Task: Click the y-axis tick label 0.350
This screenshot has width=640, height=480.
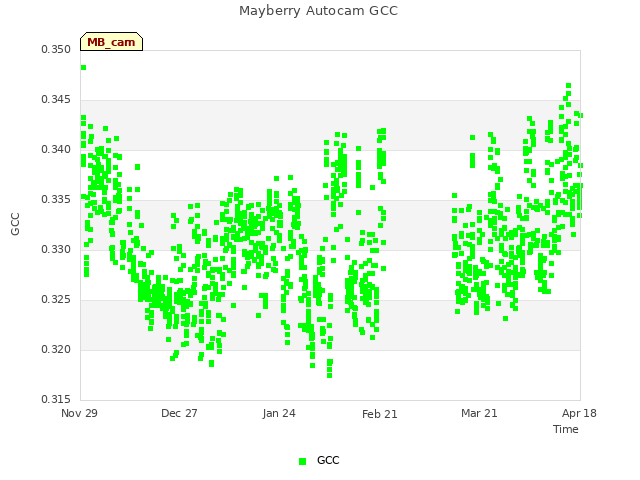Action: pyautogui.click(x=56, y=49)
